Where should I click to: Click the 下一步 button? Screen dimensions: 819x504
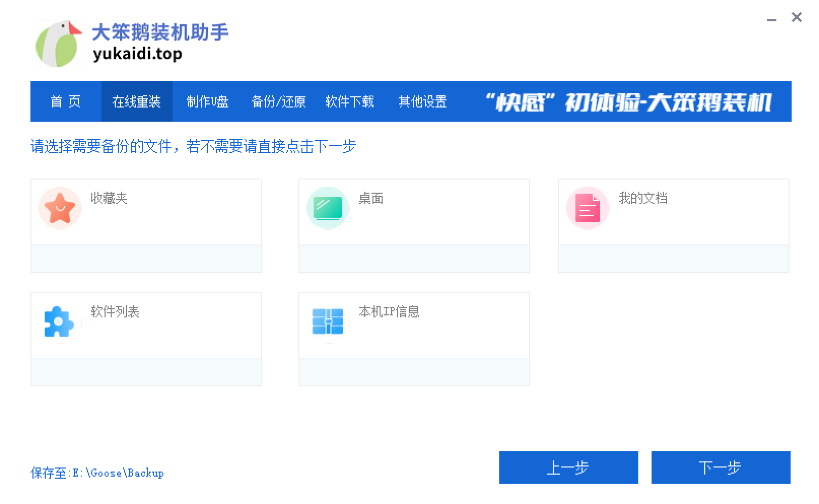[x=721, y=467]
